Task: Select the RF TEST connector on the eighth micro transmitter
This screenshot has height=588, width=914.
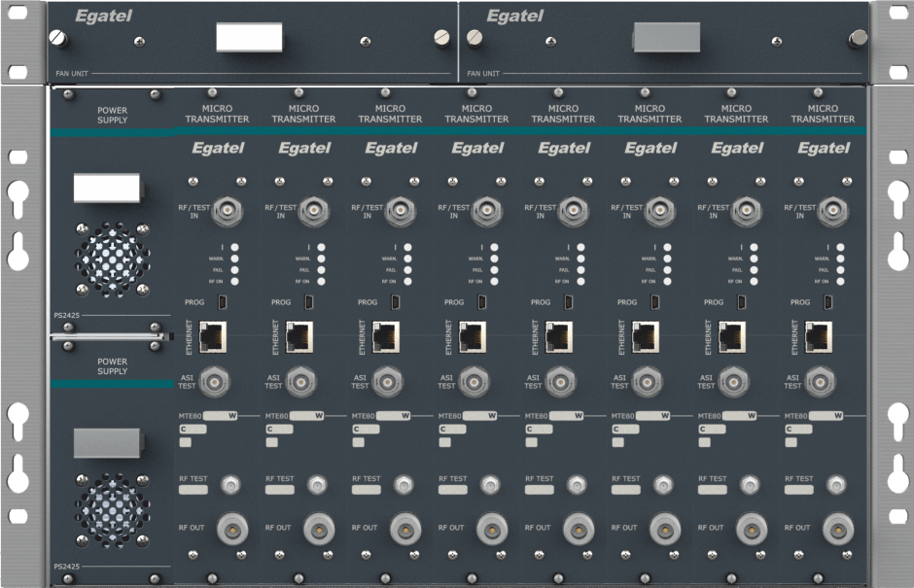Action: point(836,484)
